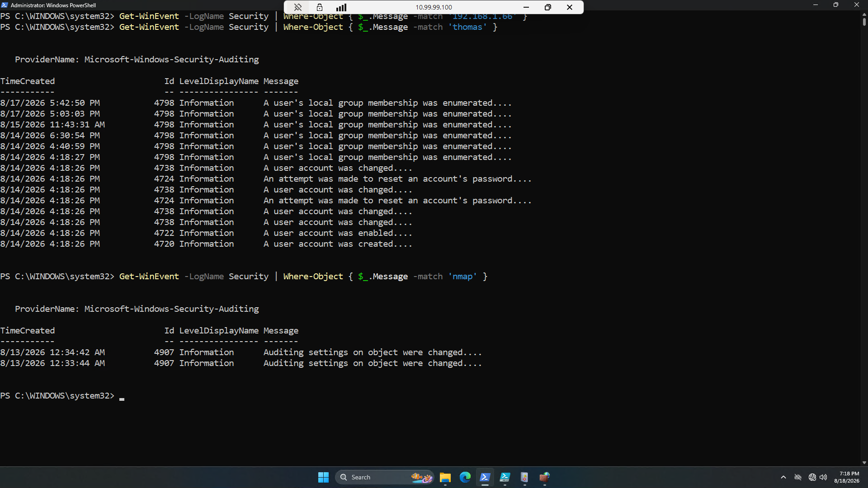Screen dimensions: 868x488
Task: Click 8/14/2026 6:30:54 PM event row
Action: coord(256,136)
